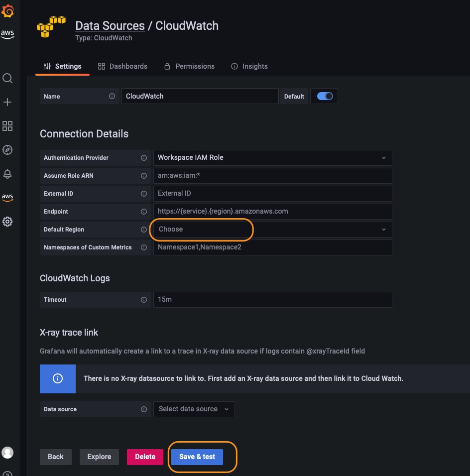470x476 pixels.
Task: Click the CloudWatch Logs heading
Action: point(75,278)
